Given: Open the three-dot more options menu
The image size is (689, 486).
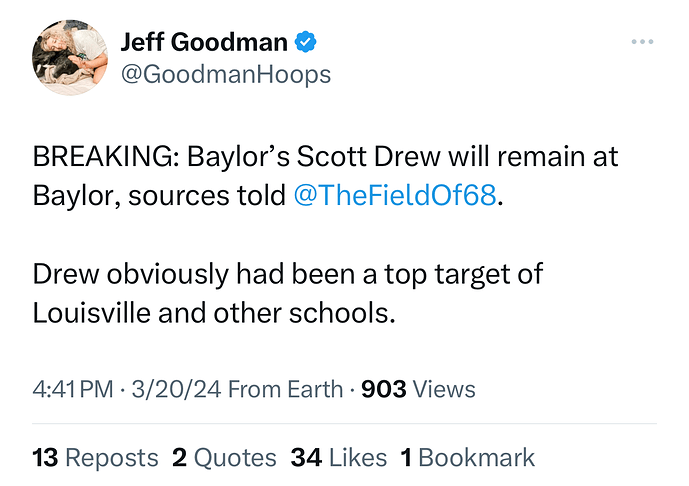Looking at the screenshot, I should pos(643,42).
